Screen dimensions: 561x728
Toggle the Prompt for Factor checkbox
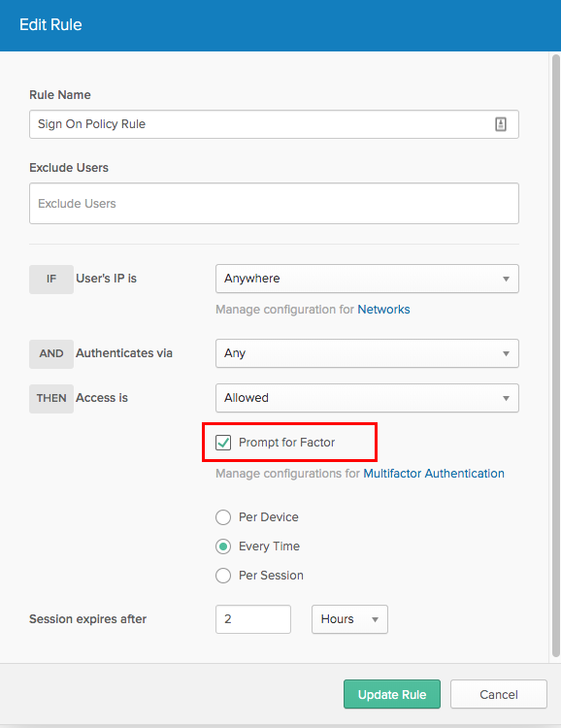[x=223, y=443]
